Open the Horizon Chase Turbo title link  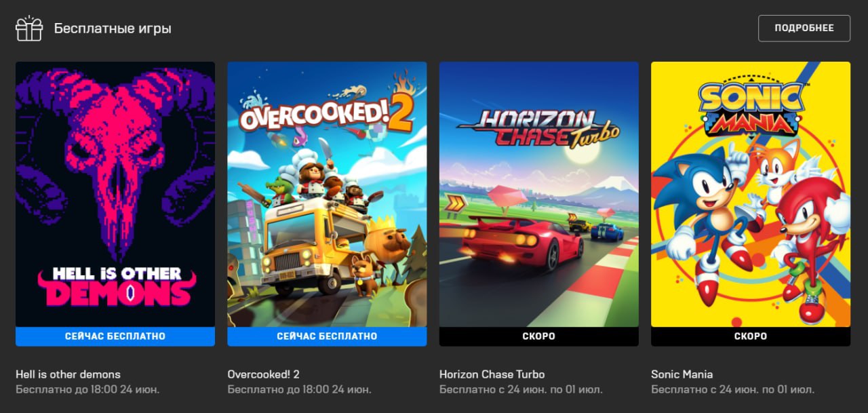pos(492,374)
